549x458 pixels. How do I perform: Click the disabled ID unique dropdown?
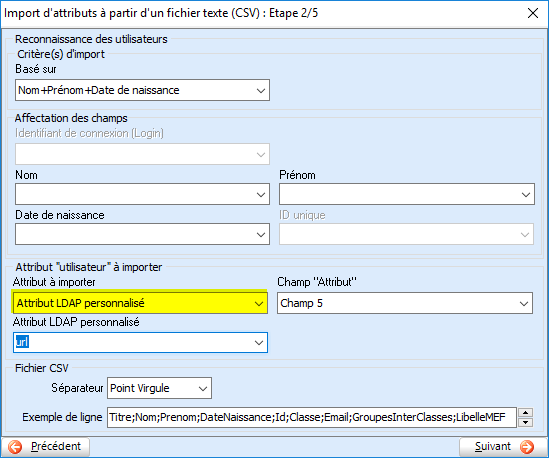pyautogui.click(x=406, y=234)
